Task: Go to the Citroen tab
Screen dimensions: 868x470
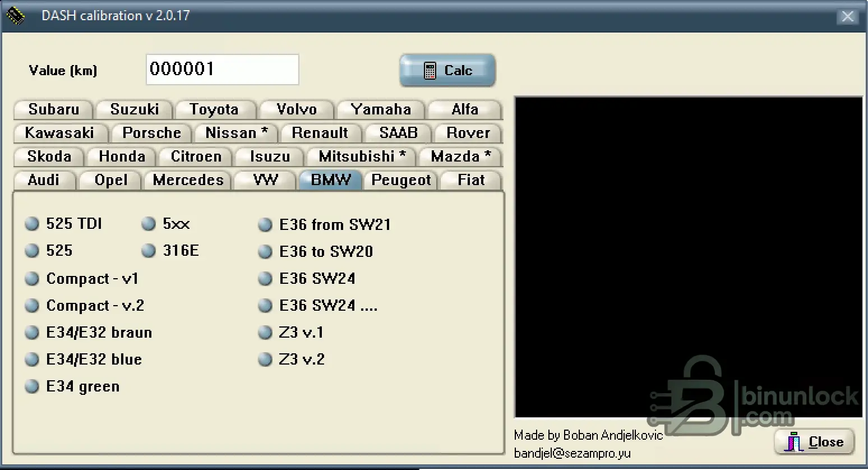Action: pos(196,156)
